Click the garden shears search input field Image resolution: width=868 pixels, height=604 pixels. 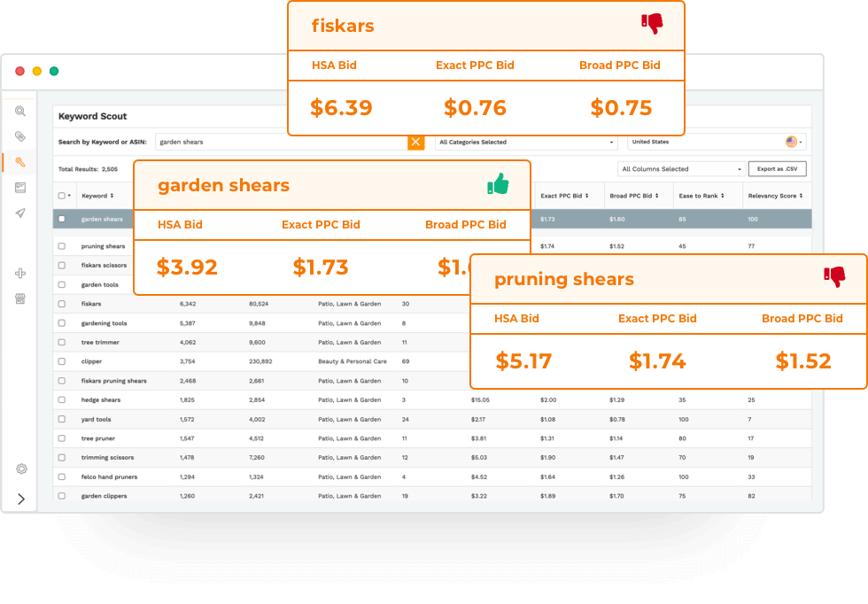click(x=282, y=143)
